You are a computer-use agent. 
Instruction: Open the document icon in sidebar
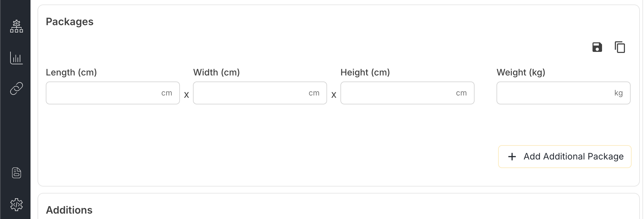[17, 173]
